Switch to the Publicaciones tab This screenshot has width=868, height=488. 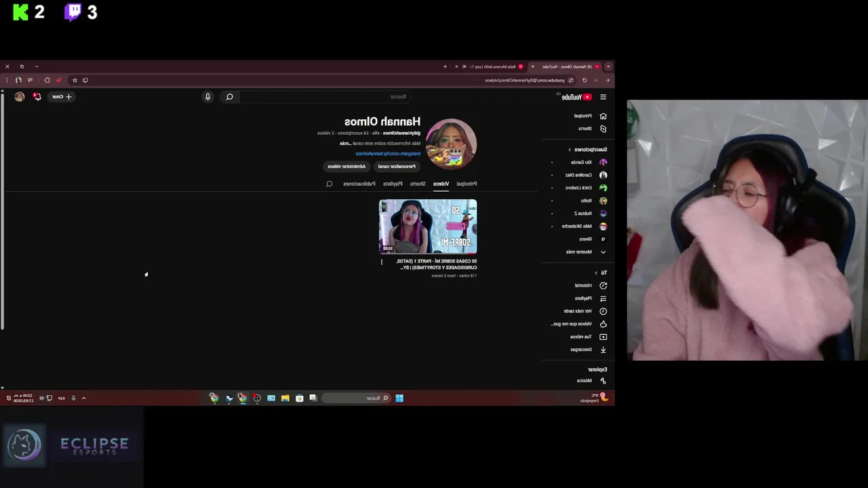(x=359, y=184)
